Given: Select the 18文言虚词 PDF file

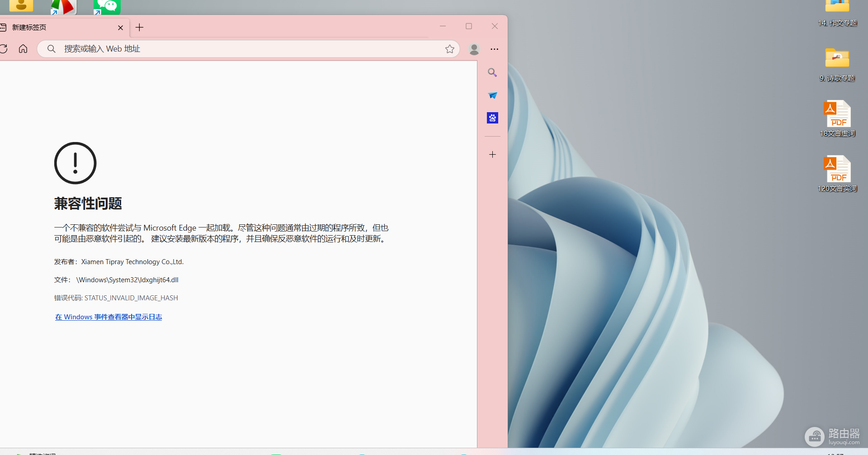Looking at the screenshot, I should coord(837,118).
